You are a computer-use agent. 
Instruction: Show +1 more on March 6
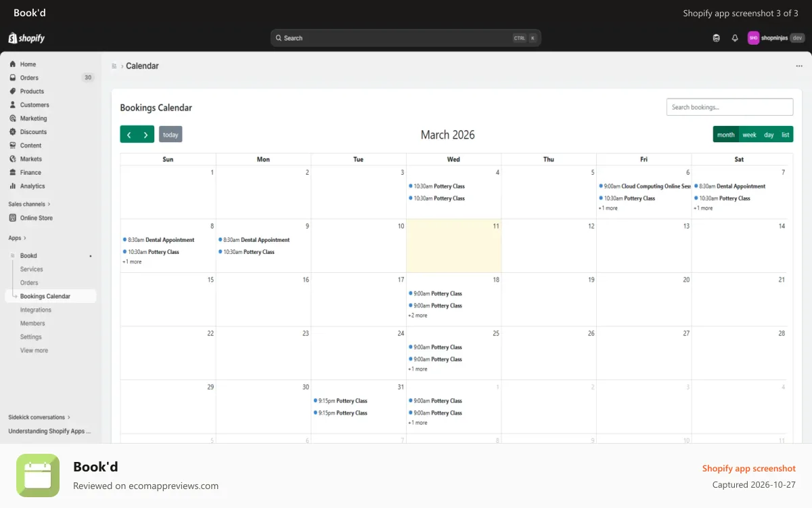tap(608, 208)
